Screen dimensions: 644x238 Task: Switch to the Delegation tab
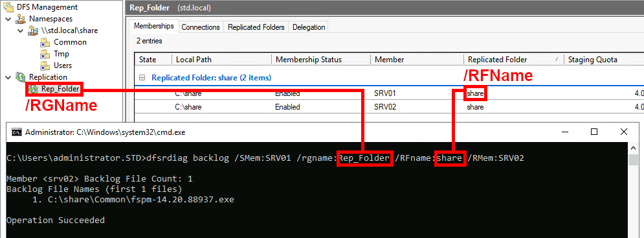[x=309, y=27]
